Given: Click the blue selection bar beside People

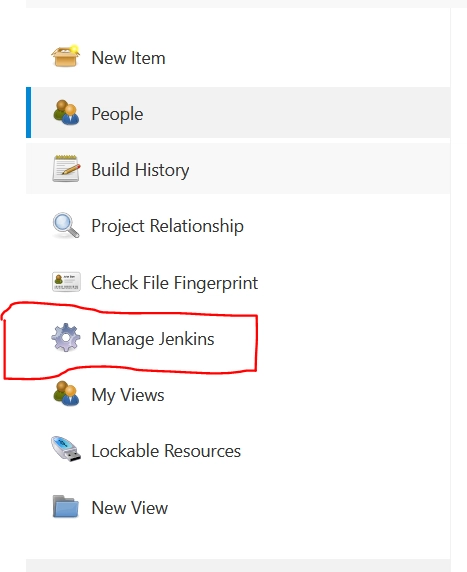Looking at the screenshot, I should point(28,112).
